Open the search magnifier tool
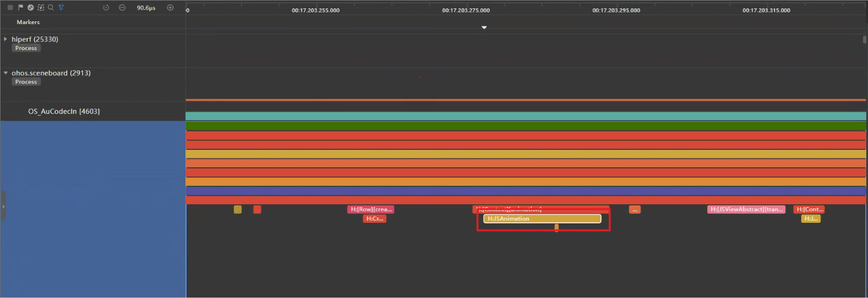Viewport: 868px width, 298px height. pyautogui.click(x=51, y=8)
